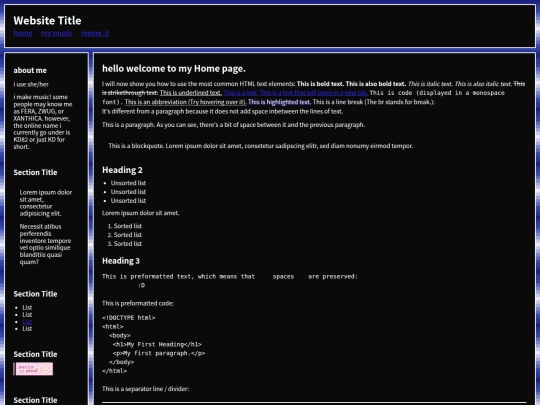Click the underlined text phrase
The height and width of the screenshot is (405, 540).
click(190, 93)
